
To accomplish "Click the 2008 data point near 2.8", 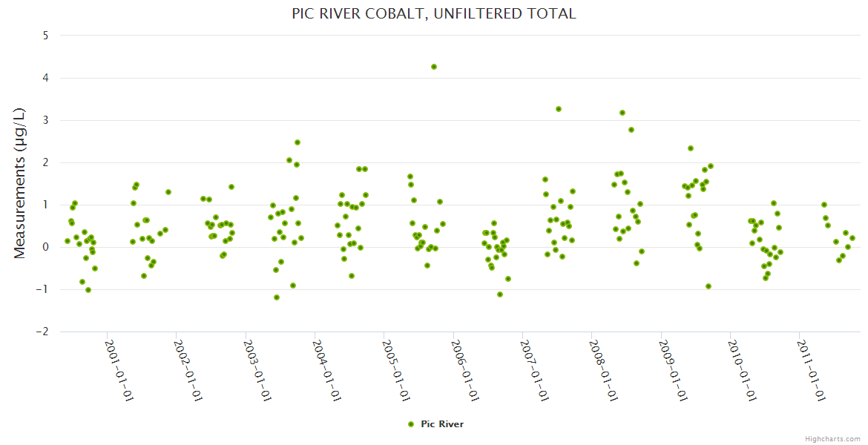I will pyautogui.click(x=631, y=130).
